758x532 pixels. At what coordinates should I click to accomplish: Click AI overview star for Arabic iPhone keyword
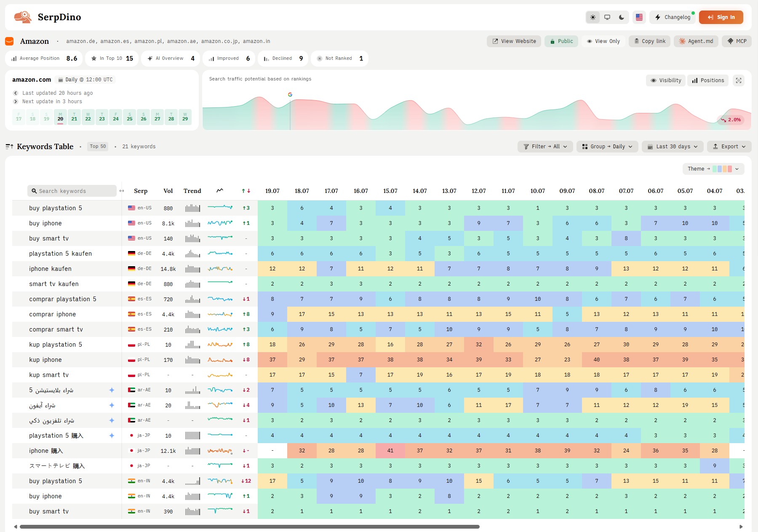pyautogui.click(x=112, y=405)
